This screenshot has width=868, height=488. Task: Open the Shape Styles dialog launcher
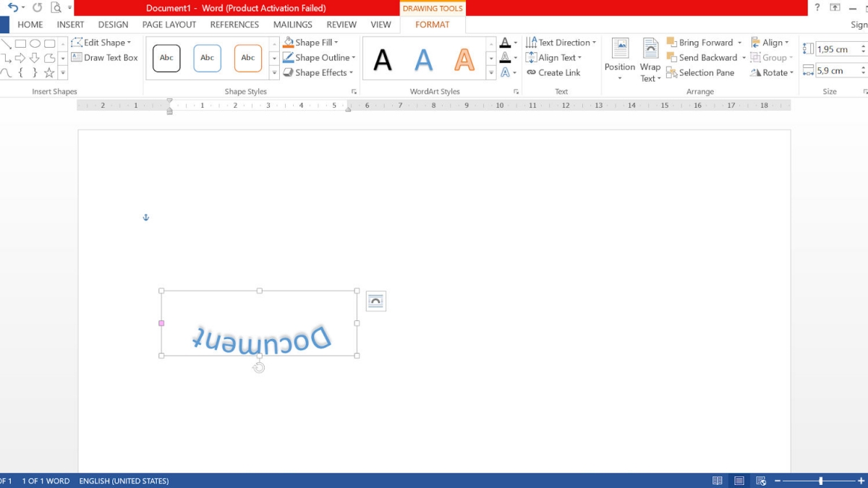354,92
